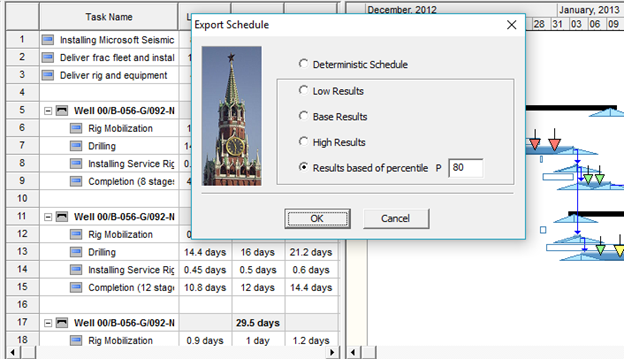Collapse the Well summary task in row 5
The image size is (627, 360).
pyautogui.click(x=48, y=111)
